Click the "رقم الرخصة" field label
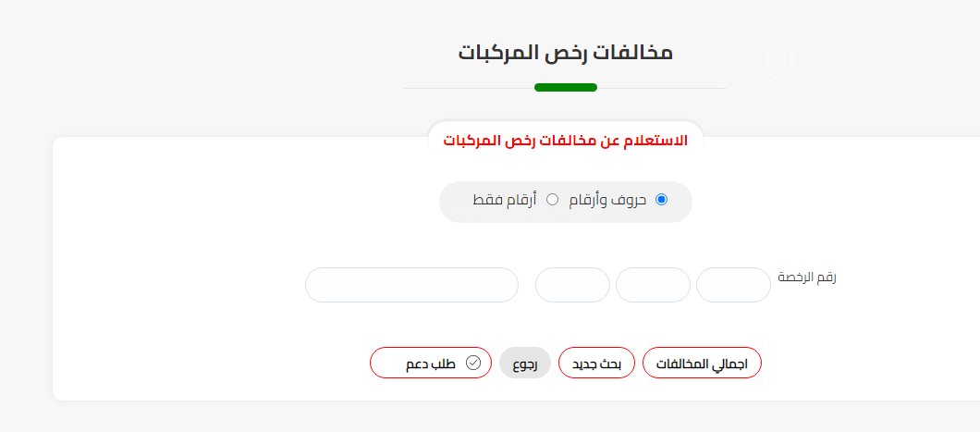Image resolution: width=980 pixels, height=432 pixels. pyautogui.click(x=808, y=278)
